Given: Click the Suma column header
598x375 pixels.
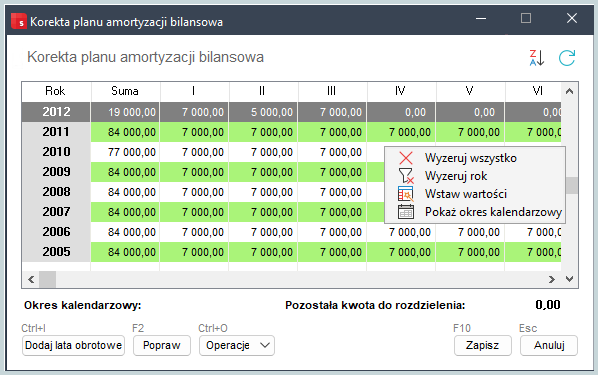Looking at the screenshot, I should click(x=125, y=91).
